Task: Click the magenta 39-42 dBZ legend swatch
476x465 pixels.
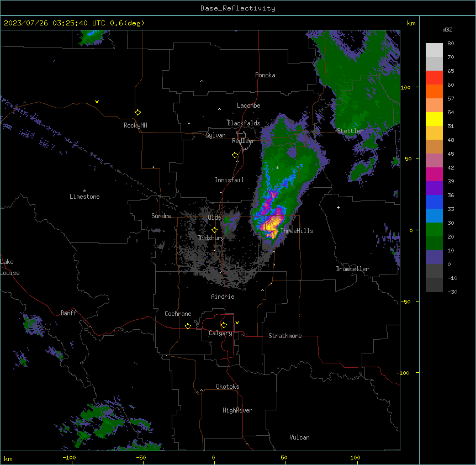Action: [434, 174]
